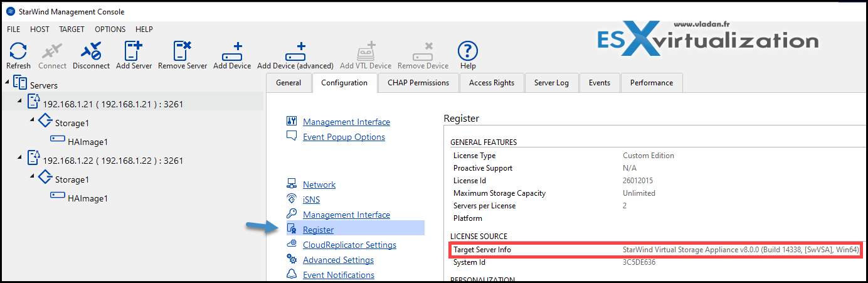Click the License Id value 26012015

coord(638,181)
